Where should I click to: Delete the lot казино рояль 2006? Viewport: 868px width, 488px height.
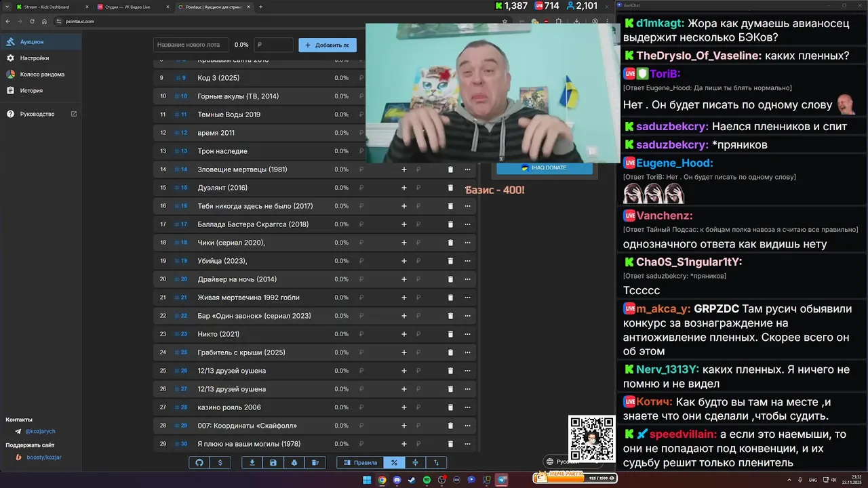tap(450, 407)
